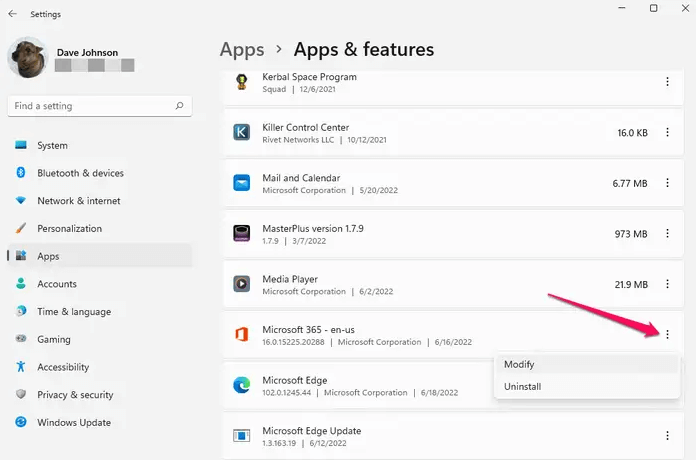
Task: Open three-dot menu for Microsoft Edge Update
Action: click(x=667, y=436)
